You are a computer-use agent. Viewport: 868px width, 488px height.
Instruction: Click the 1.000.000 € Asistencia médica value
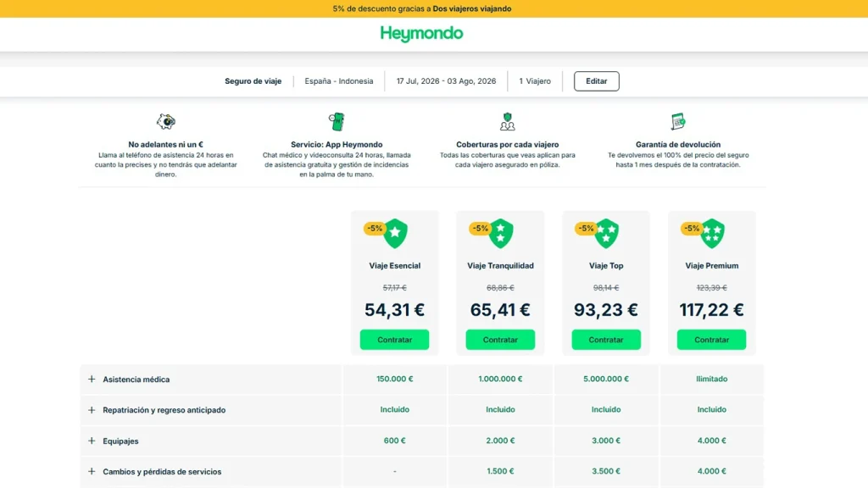click(x=500, y=379)
